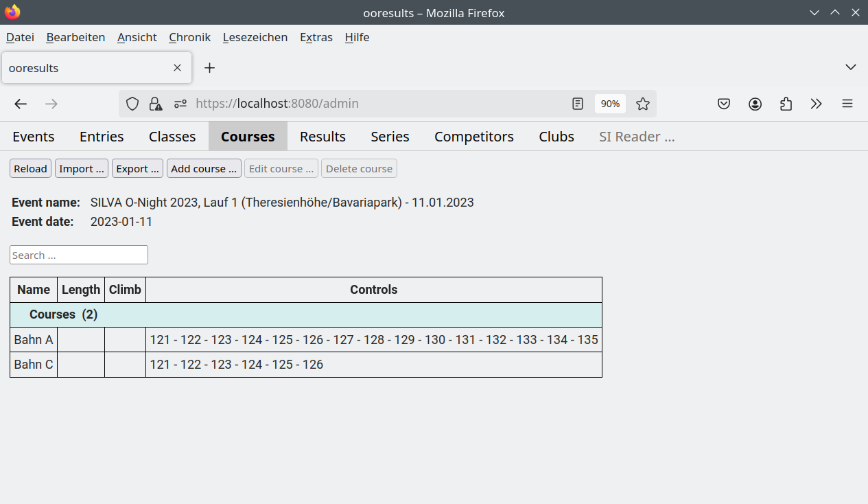The width and height of the screenshot is (868, 504).
Task: Collapse the Courses (2) group row
Action: [x=306, y=314]
